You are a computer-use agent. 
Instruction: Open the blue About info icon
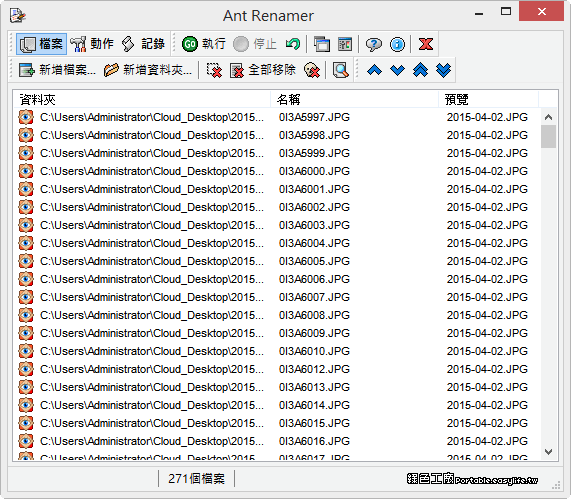397,44
